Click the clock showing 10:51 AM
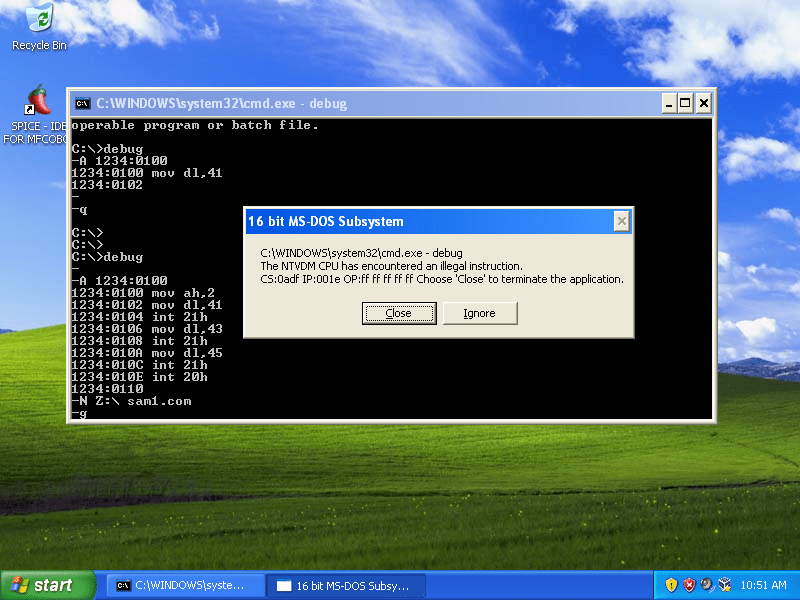800x600 pixels. [x=765, y=584]
